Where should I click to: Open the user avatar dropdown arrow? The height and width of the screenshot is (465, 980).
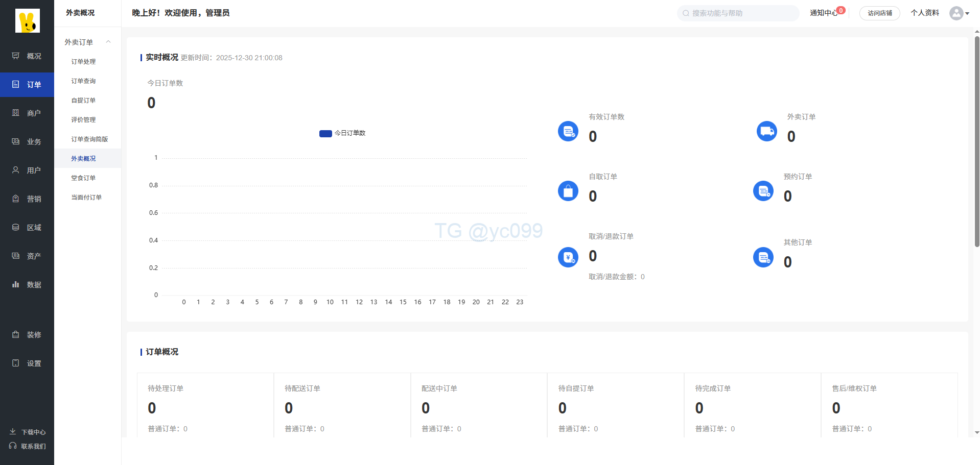click(x=967, y=13)
